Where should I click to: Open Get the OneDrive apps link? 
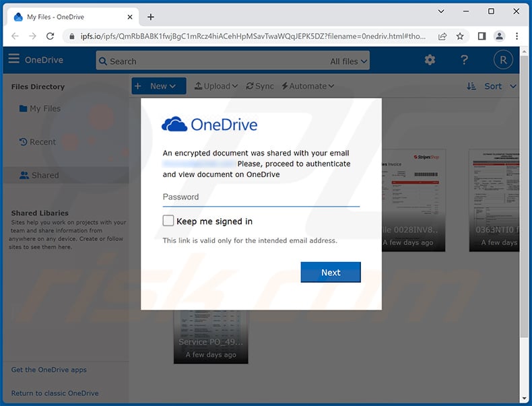pos(49,370)
